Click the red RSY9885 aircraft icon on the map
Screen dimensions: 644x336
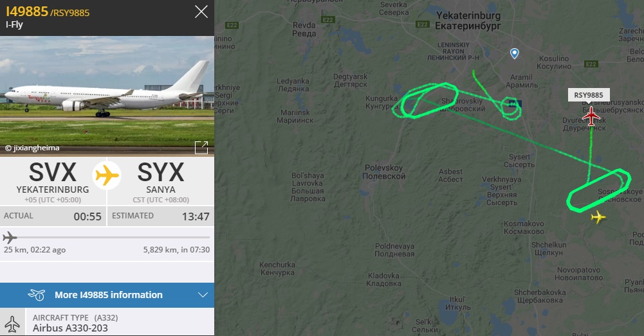(591, 116)
